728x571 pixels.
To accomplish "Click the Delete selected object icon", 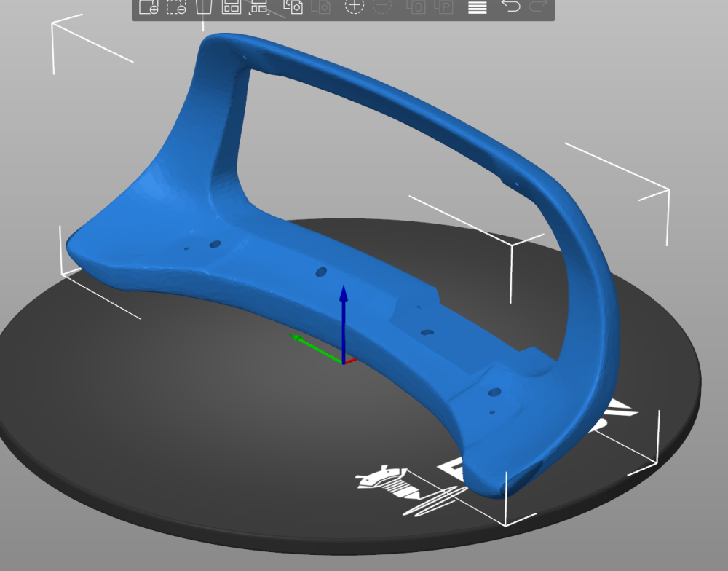I will 176,7.
